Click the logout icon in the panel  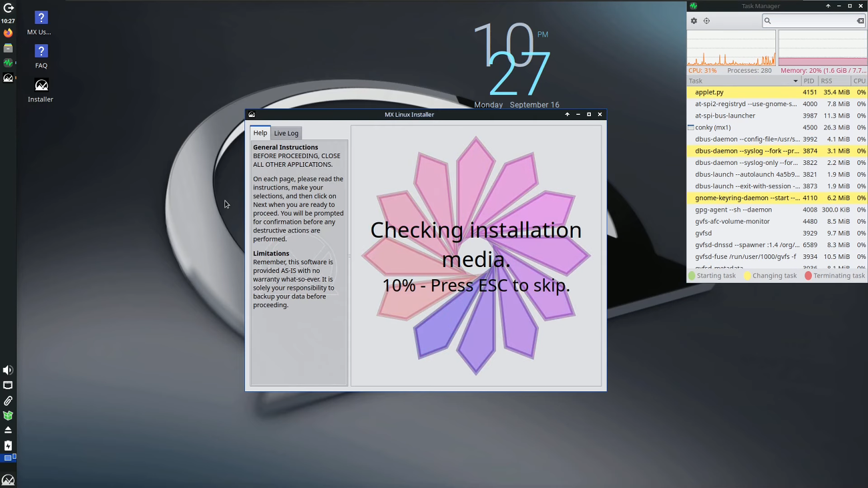click(x=8, y=8)
